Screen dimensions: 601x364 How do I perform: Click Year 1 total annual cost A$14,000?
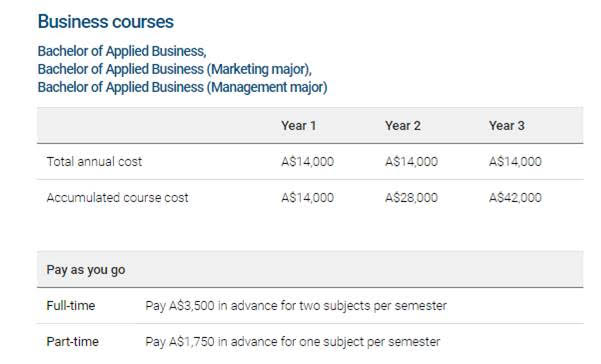pyautogui.click(x=307, y=161)
